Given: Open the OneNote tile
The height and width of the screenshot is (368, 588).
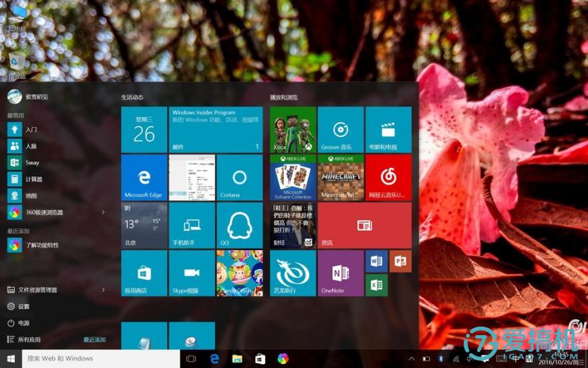Looking at the screenshot, I should coord(341,273).
